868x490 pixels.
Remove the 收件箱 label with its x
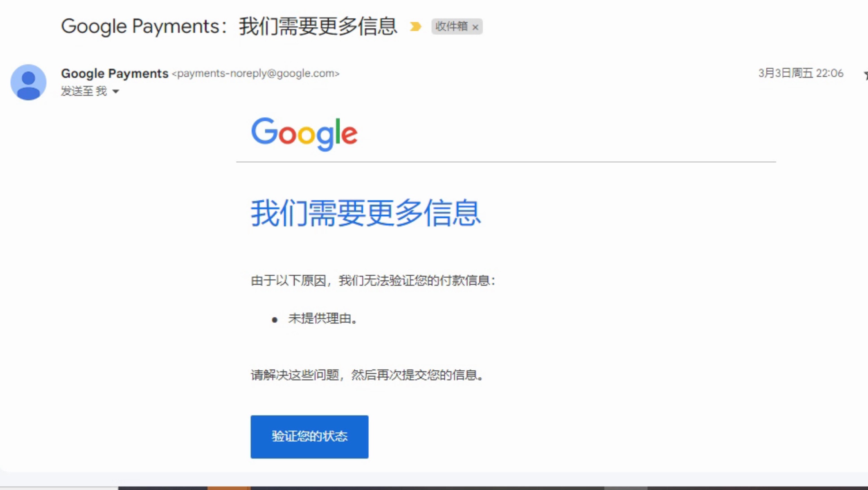(x=475, y=27)
